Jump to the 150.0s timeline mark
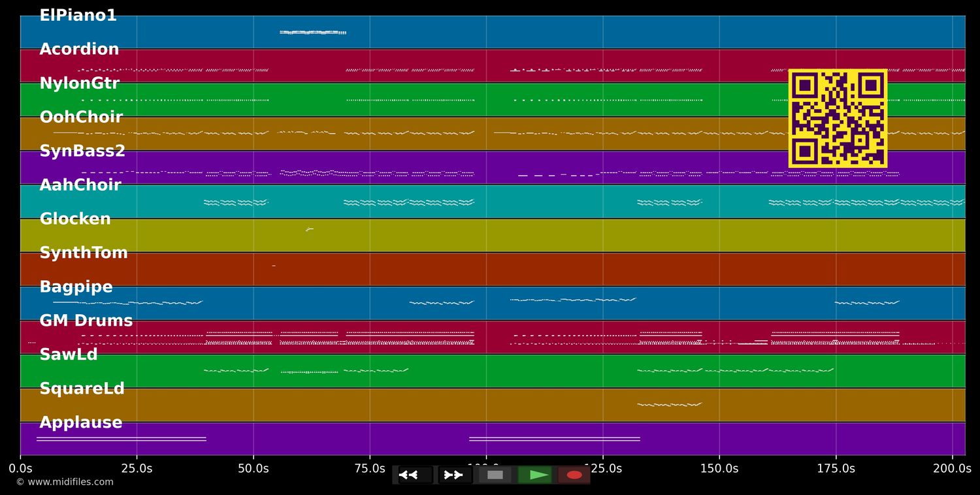 719,468
